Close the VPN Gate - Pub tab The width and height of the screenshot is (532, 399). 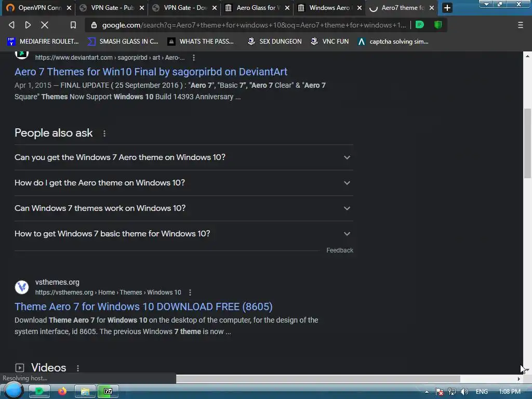(142, 8)
